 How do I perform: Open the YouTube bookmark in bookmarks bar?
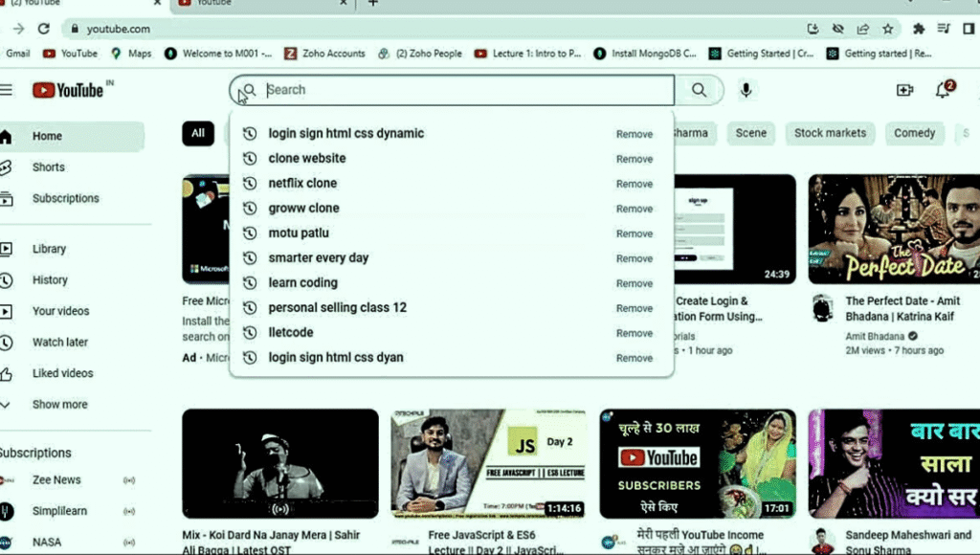(70, 54)
